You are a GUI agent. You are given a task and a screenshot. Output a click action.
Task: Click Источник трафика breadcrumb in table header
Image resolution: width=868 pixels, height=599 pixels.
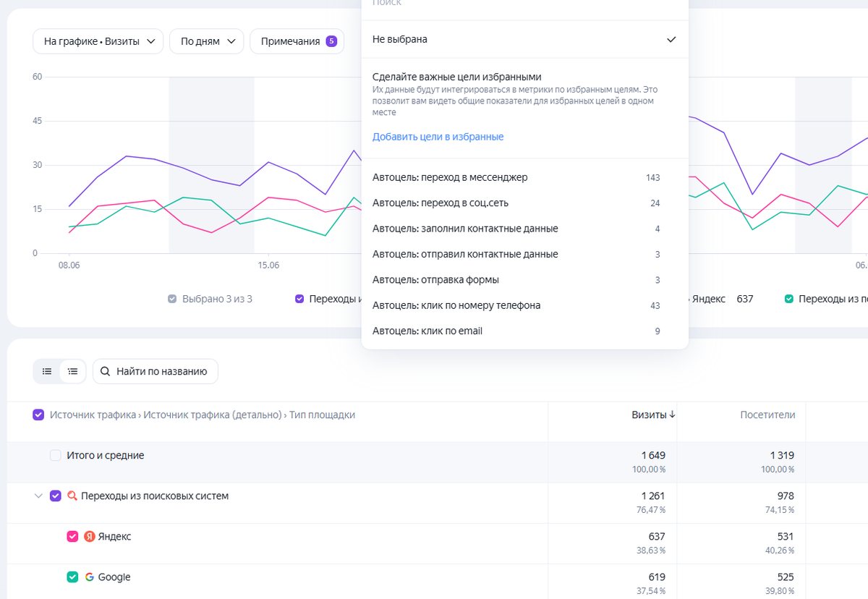(93, 415)
